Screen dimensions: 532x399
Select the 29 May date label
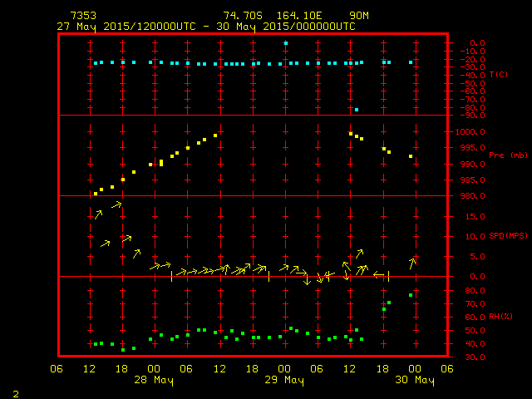[x=285, y=380]
